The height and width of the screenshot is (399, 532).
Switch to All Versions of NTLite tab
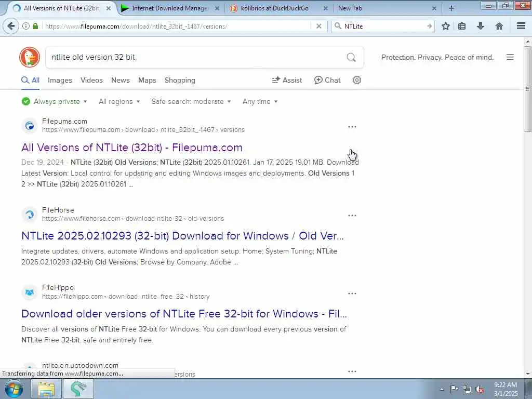tap(61, 8)
